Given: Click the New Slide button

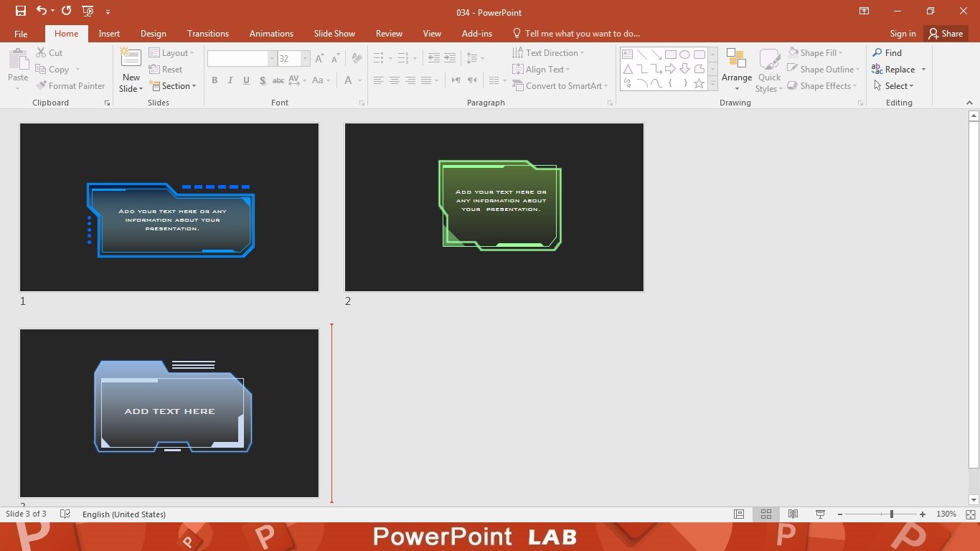Looking at the screenshot, I should [x=131, y=70].
